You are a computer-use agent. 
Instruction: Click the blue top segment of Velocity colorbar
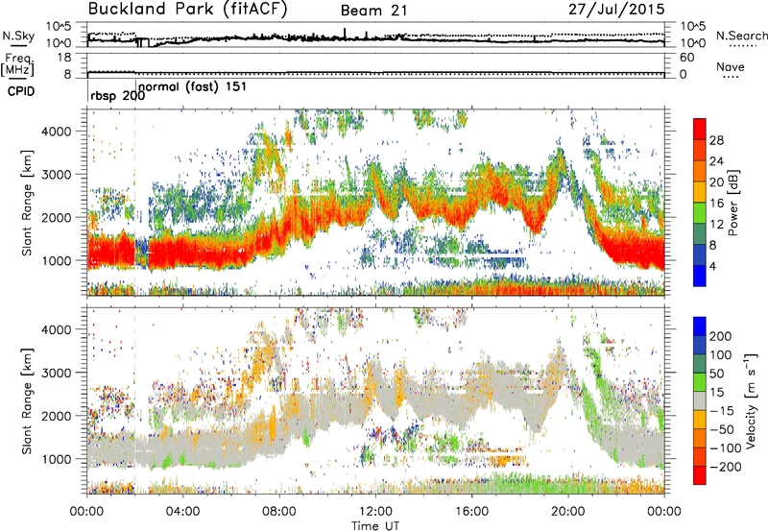coord(700,326)
